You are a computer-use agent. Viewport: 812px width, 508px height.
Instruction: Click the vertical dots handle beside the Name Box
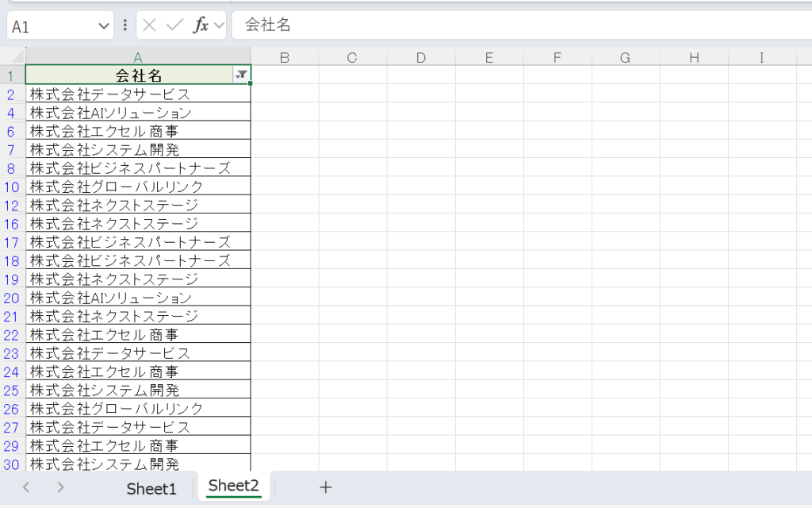click(124, 25)
